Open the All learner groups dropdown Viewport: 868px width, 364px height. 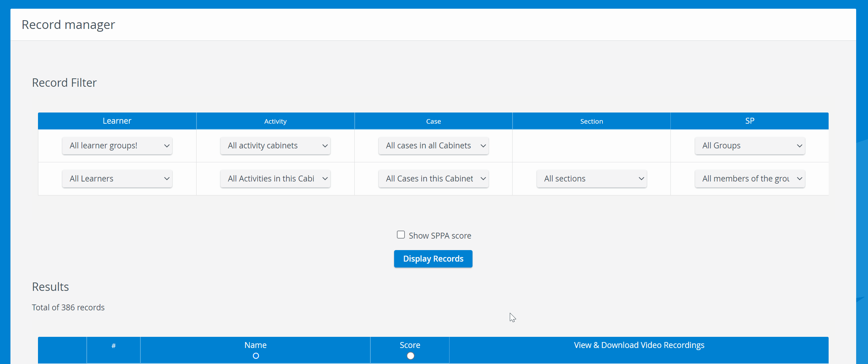(117, 146)
